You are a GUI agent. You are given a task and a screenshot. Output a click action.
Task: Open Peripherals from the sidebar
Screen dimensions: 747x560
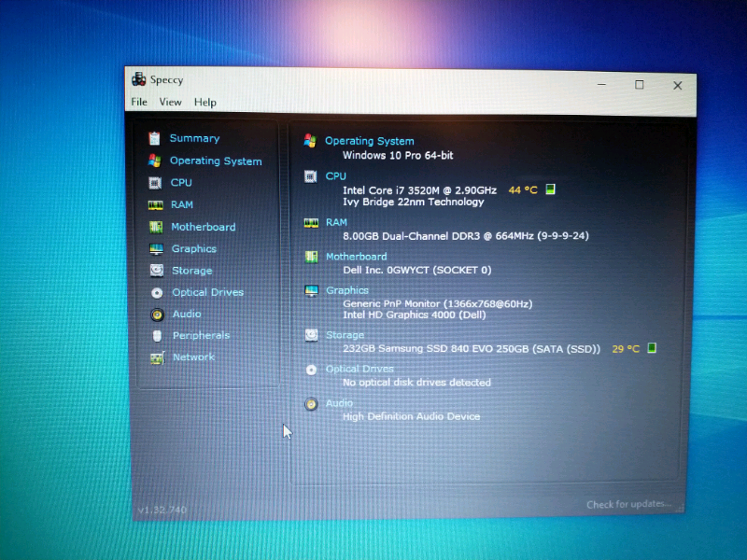(201, 336)
